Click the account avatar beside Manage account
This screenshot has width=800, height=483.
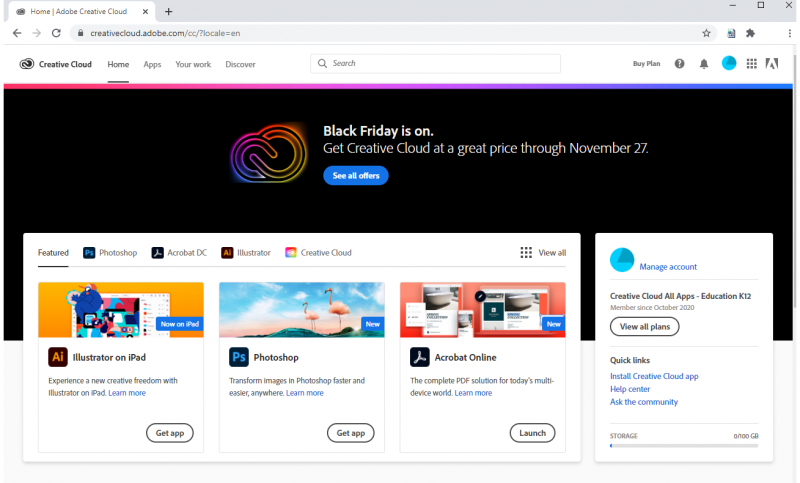pyautogui.click(x=622, y=260)
